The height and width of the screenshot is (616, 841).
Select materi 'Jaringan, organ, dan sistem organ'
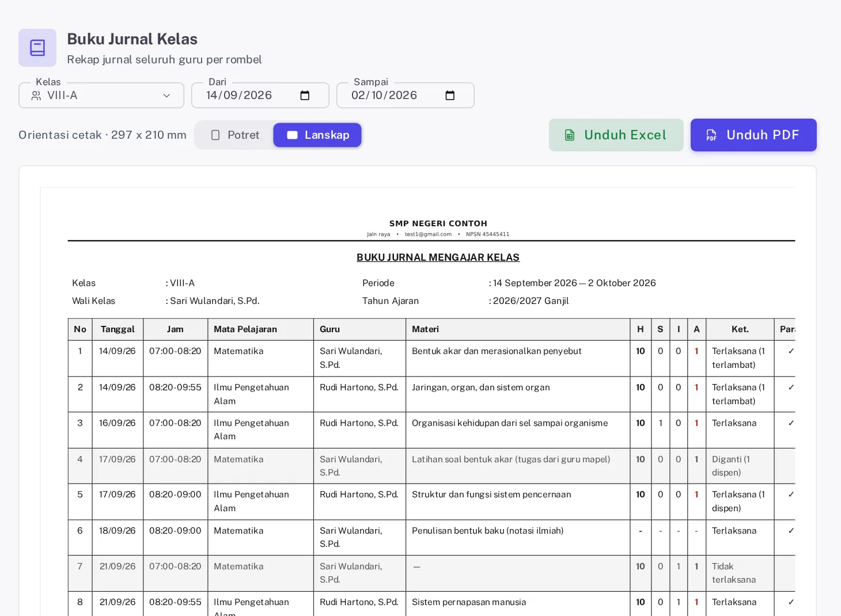point(481,387)
